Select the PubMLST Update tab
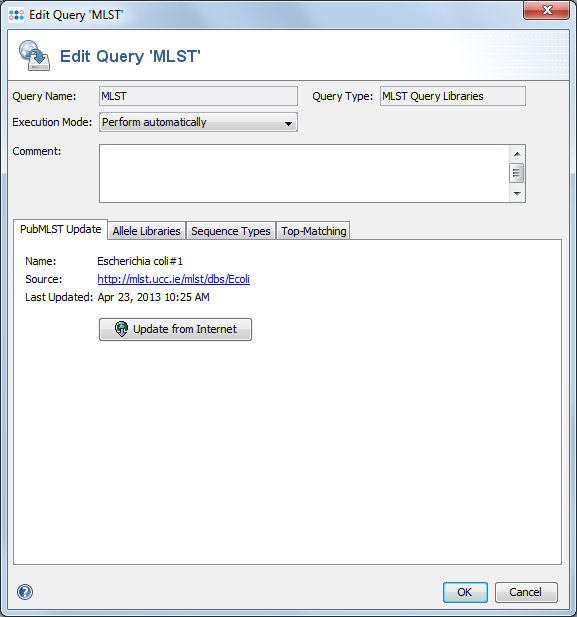Screen dimensions: 577x617 tap(61, 229)
